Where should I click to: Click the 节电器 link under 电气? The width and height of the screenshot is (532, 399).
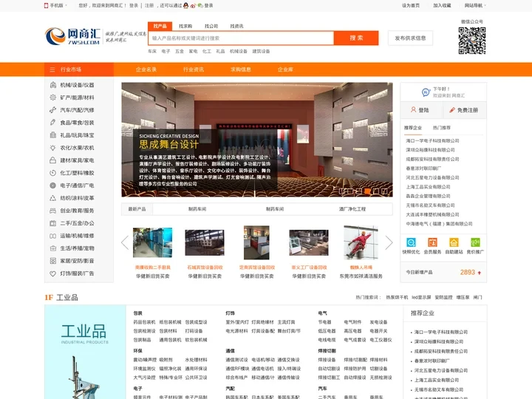[324, 322]
